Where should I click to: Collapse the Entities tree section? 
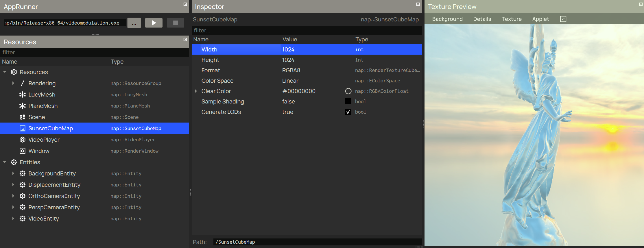5,162
